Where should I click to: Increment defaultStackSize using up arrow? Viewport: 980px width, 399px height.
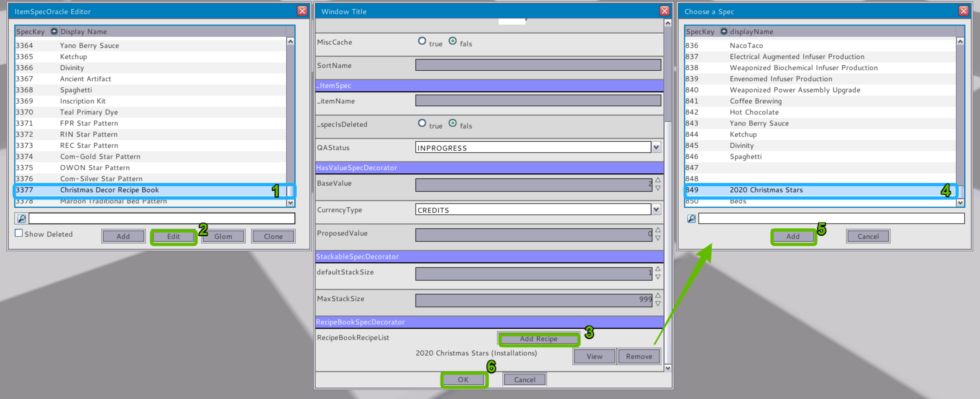point(658,269)
